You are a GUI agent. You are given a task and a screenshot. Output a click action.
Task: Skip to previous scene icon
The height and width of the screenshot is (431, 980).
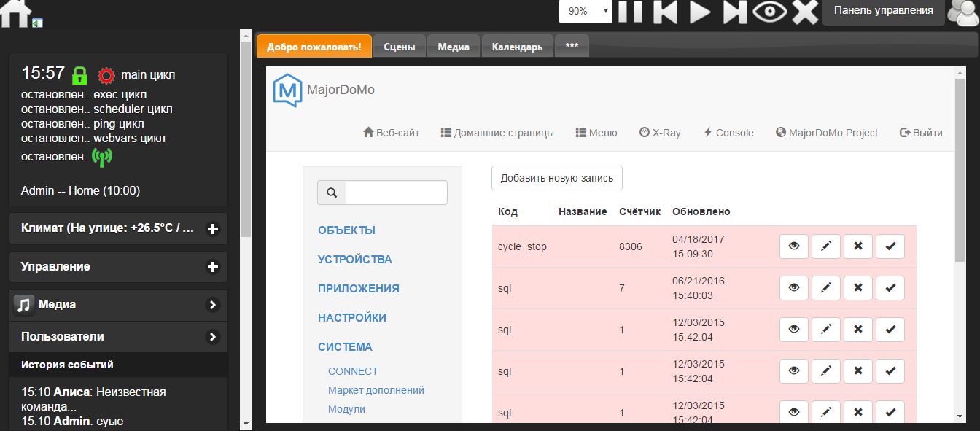(665, 12)
